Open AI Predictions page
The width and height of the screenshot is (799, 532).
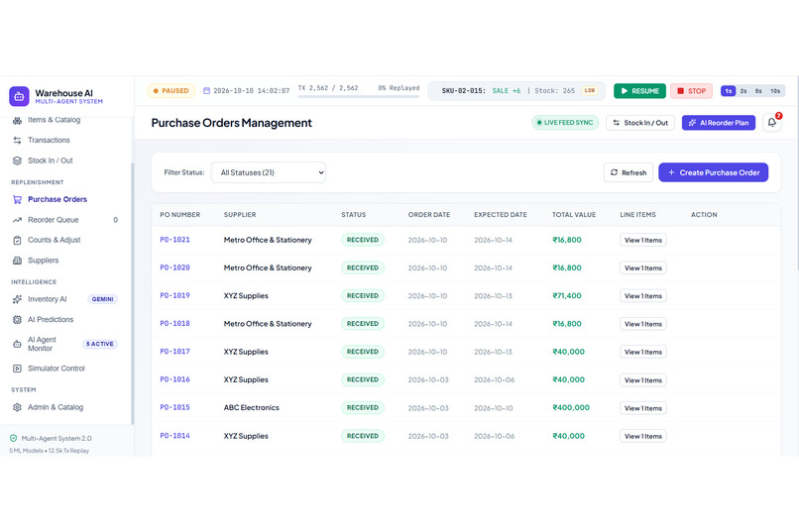coord(51,320)
